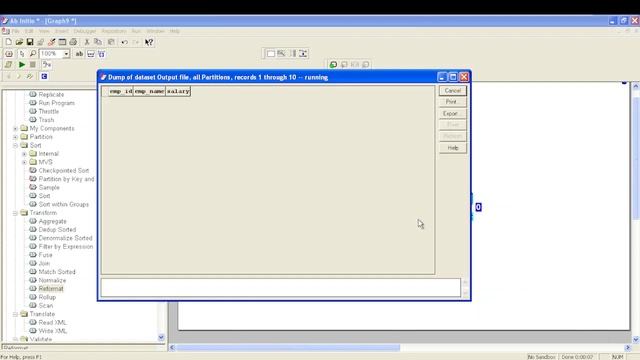Click the Partition folder icon
Screen dimensions: 640x360
click(x=24, y=137)
